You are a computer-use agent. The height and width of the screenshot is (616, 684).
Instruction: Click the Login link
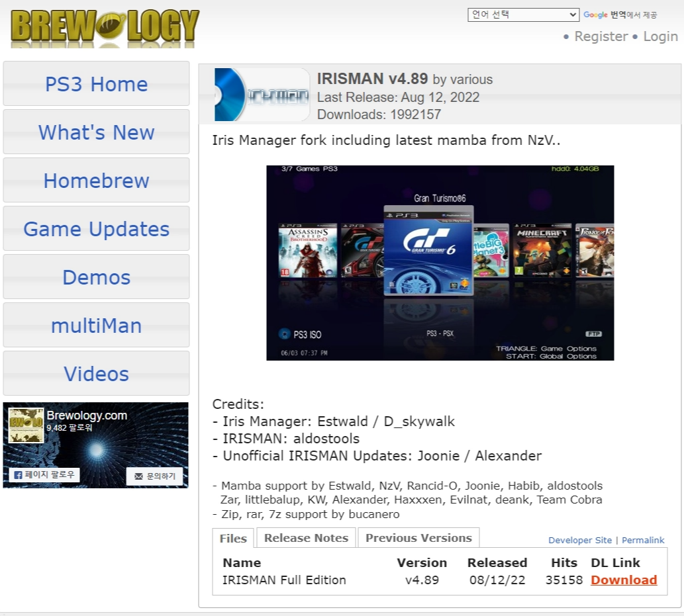(660, 36)
